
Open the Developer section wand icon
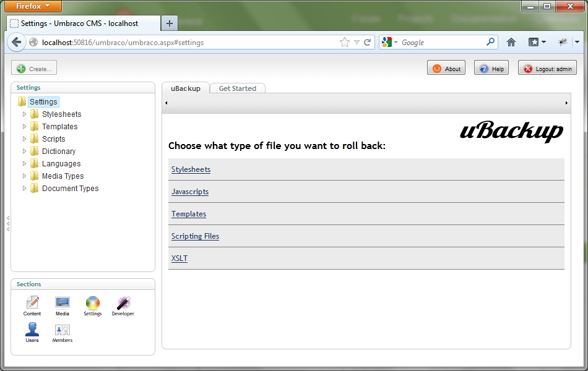pyautogui.click(x=123, y=303)
